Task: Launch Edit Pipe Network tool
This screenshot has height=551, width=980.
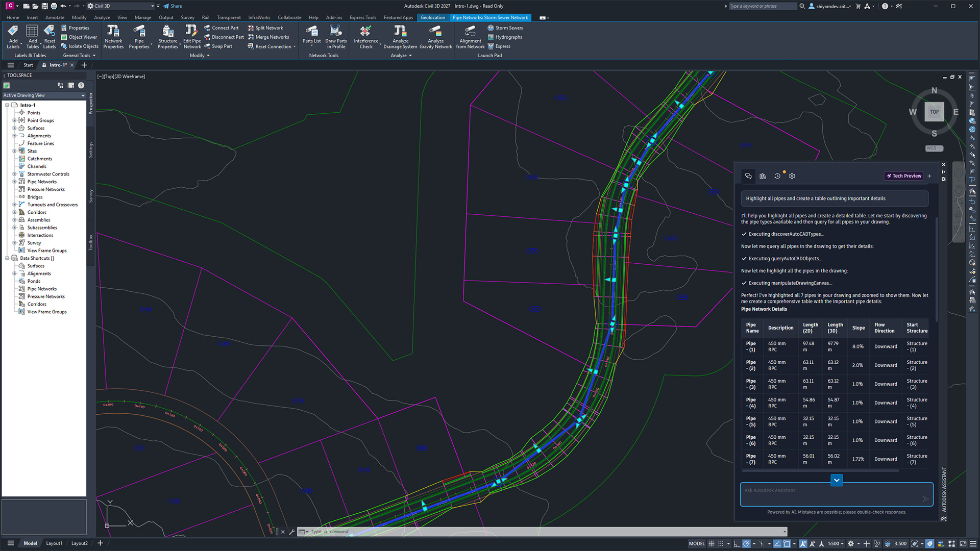Action: tap(192, 36)
